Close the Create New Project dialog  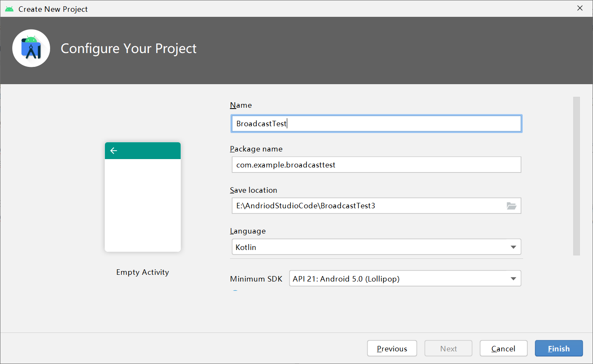[x=580, y=8]
